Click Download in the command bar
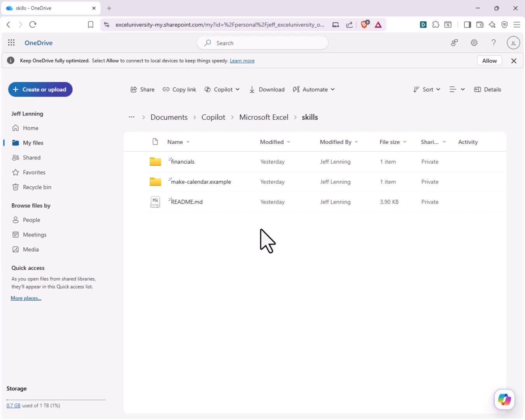The height and width of the screenshot is (420, 525). [x=267, y=89]
